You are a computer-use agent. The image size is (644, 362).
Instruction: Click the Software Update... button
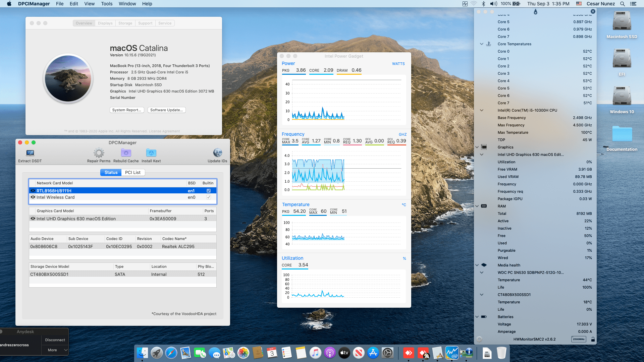click(x=166, y=110)
